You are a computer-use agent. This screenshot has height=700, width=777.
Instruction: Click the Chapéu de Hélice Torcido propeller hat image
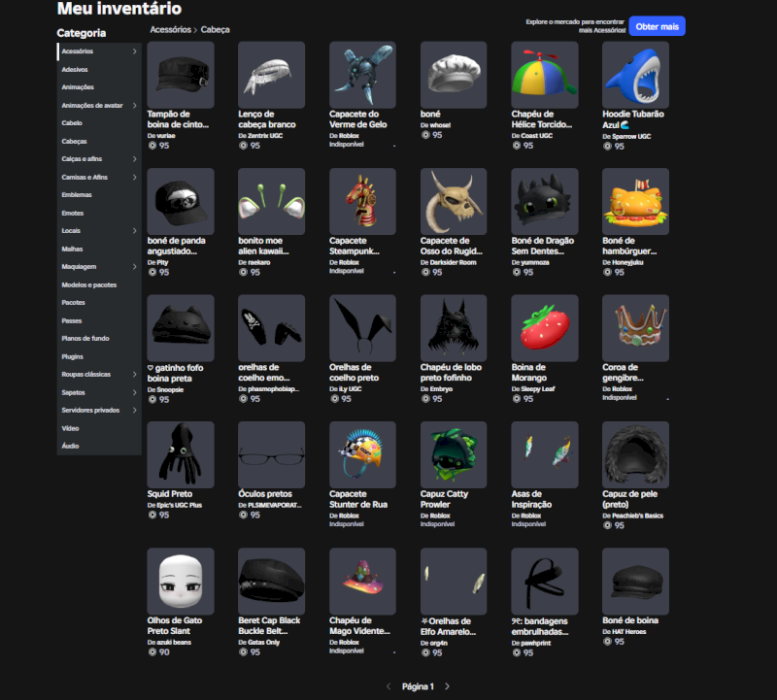(545, 75)
